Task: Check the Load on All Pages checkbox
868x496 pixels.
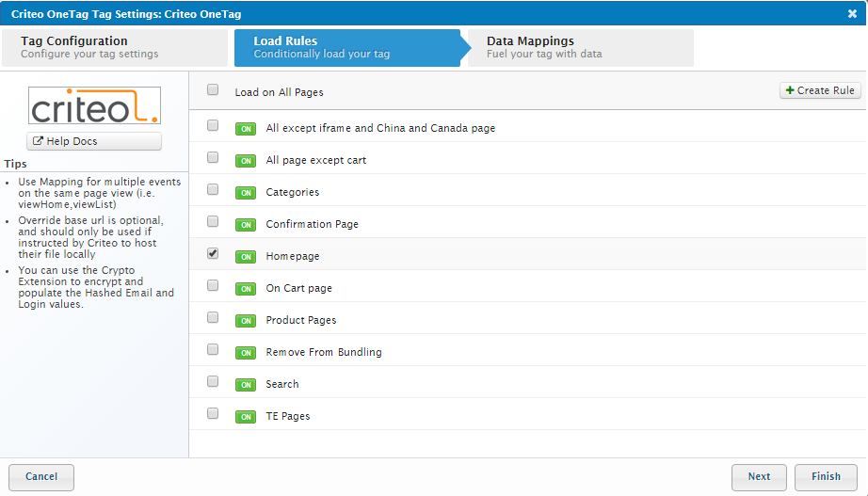Action: coord(213,89)
